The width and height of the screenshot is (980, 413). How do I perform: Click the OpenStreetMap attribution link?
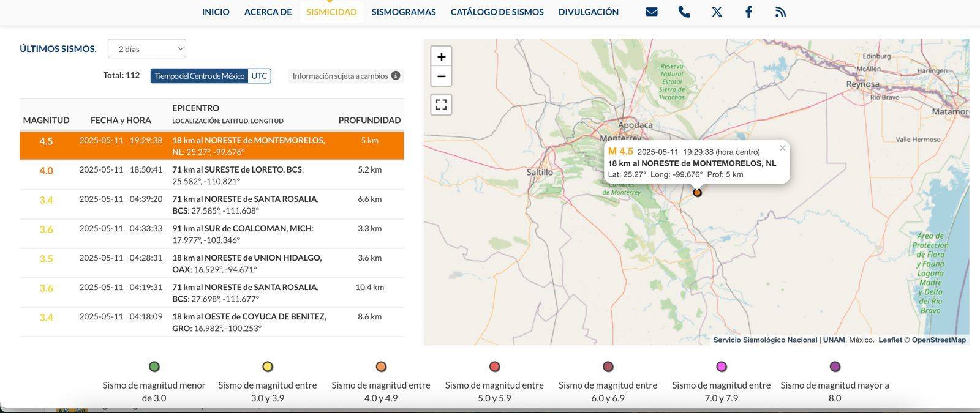click(x=938, y=340)
